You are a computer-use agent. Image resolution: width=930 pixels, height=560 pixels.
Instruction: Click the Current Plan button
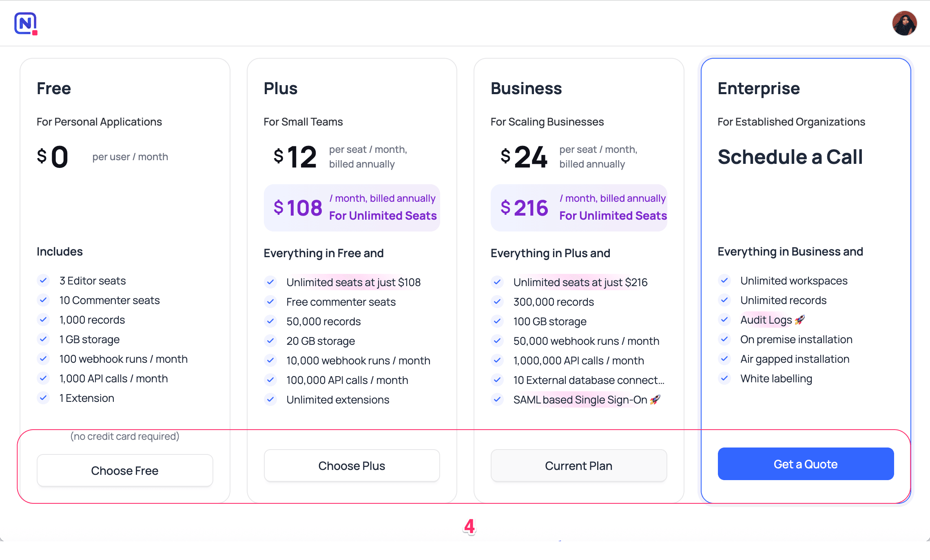[x=578, y=465]
